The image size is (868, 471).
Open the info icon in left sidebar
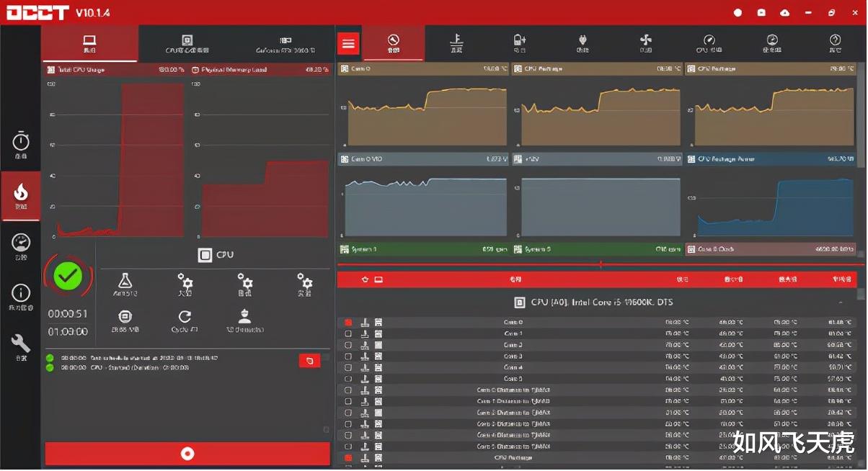(21, 297)
